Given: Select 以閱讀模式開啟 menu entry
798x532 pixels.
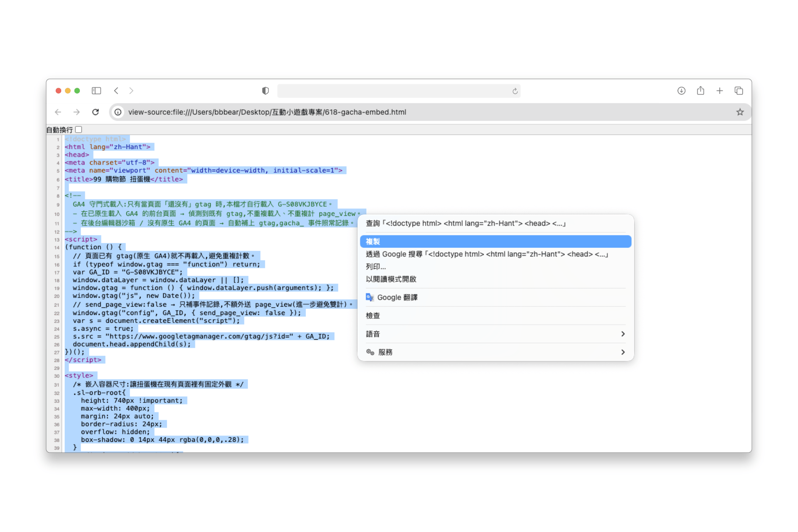Looking at the screenshot, I should [x=495, y=279].
